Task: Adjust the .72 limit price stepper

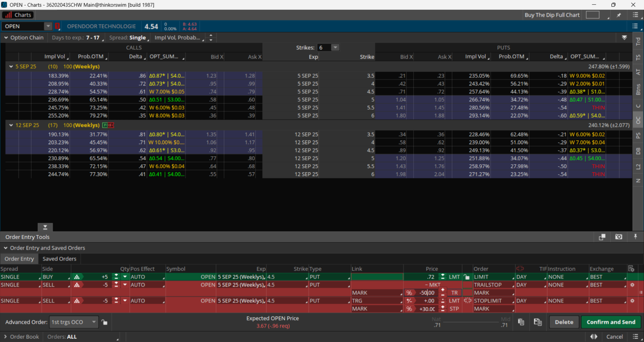Action: [x=443, y=277]
